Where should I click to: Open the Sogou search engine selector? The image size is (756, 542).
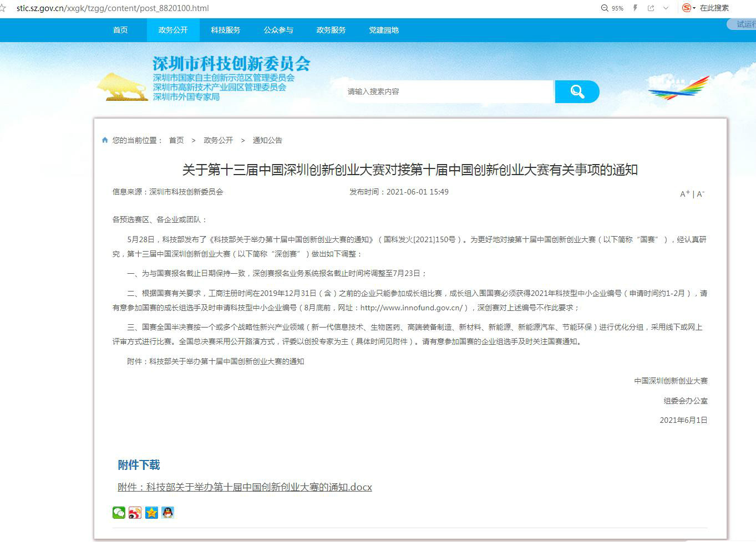click(x=689, y=8)
